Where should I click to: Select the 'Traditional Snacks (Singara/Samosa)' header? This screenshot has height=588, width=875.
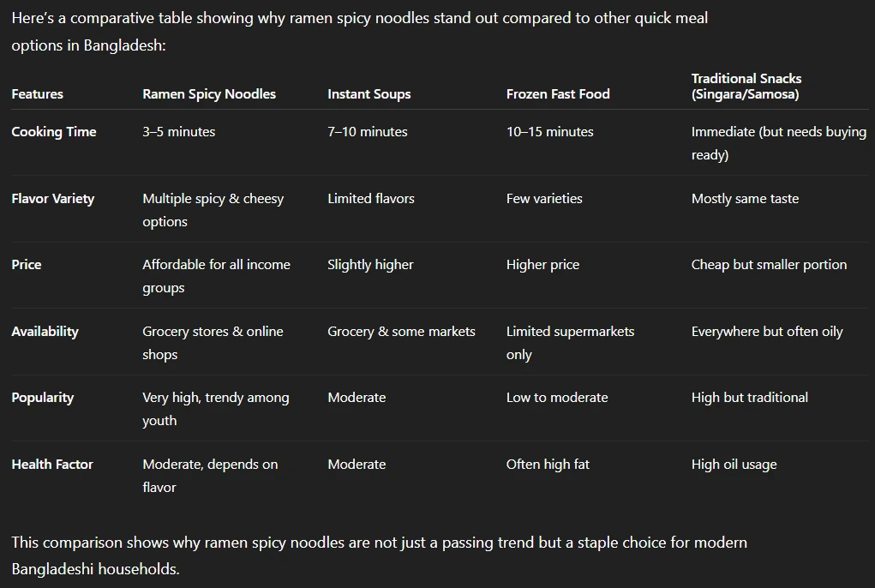[x=746, y=87]
